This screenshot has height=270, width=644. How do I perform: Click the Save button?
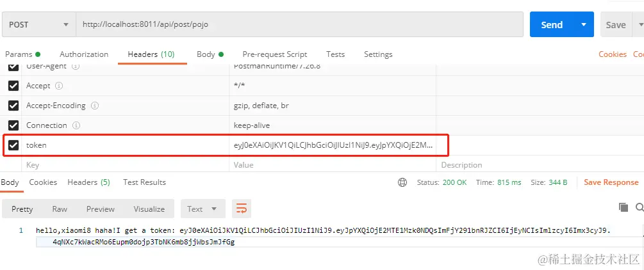[616, 24]
